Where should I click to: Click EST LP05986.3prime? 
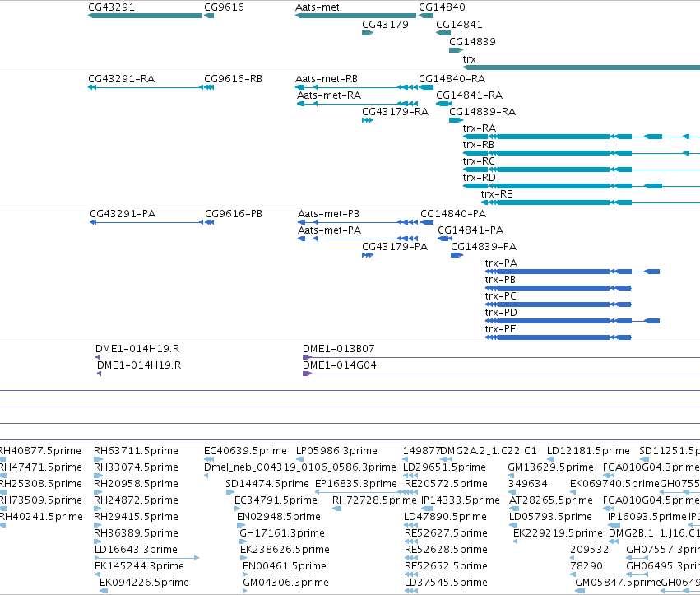[336, 452]
